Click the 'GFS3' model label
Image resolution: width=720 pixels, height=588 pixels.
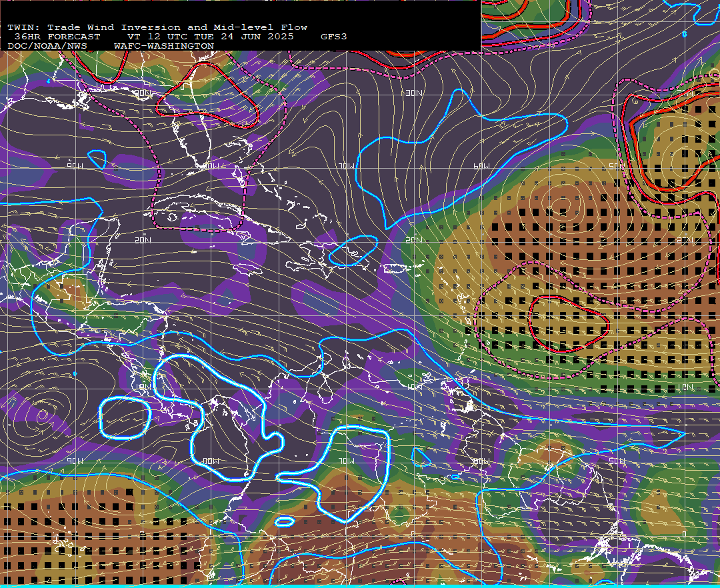point(334,36)
